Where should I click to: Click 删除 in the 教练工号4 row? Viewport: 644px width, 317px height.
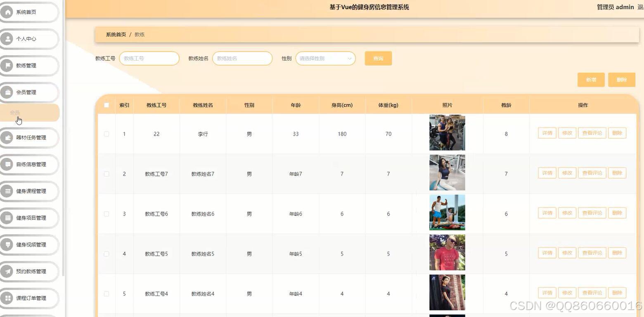pyautogui.click(x=617, y=293)
